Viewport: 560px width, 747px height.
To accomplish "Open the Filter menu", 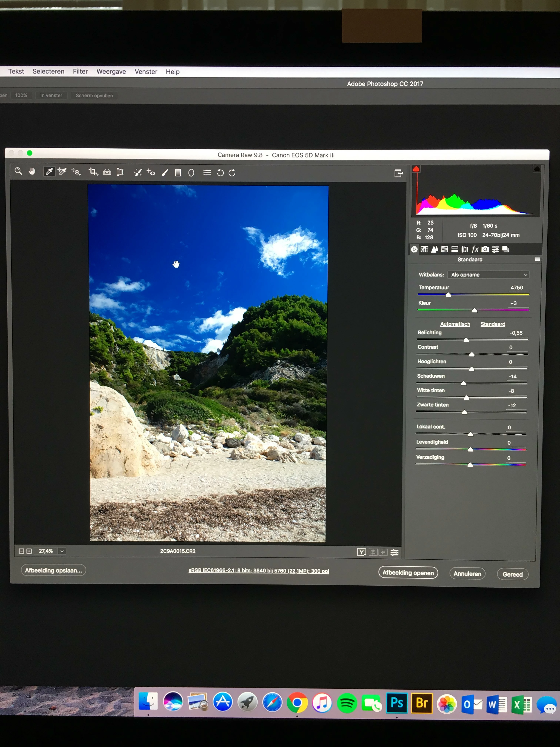I will [x=80, y=71].
